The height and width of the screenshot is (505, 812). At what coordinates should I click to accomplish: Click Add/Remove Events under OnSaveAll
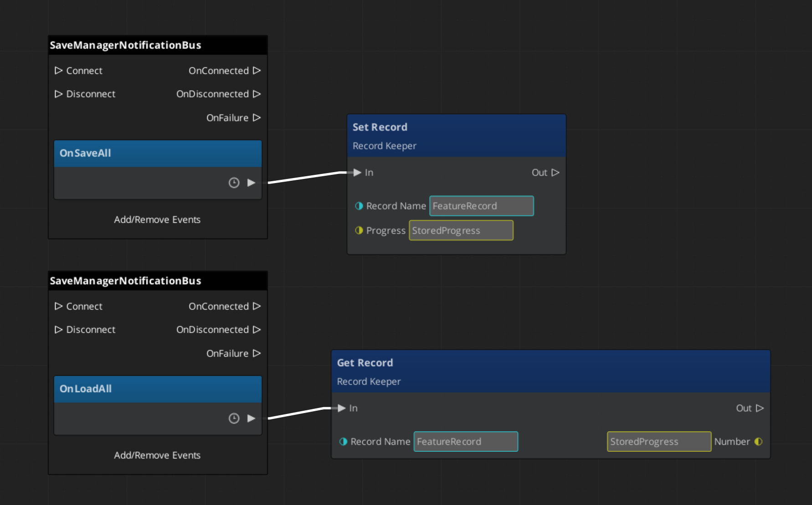(157, 219)
